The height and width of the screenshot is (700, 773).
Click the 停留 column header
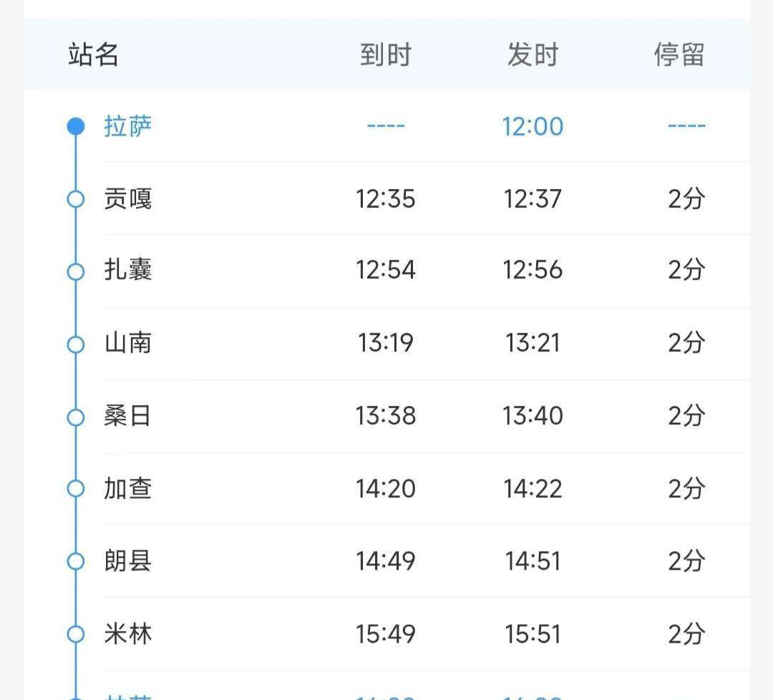[679, 54]
